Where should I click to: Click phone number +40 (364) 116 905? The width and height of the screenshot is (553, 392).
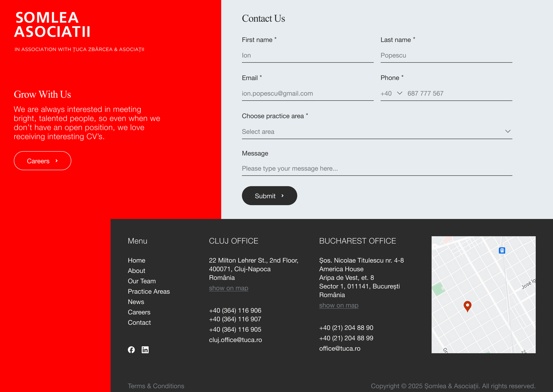tap(235, 329)
